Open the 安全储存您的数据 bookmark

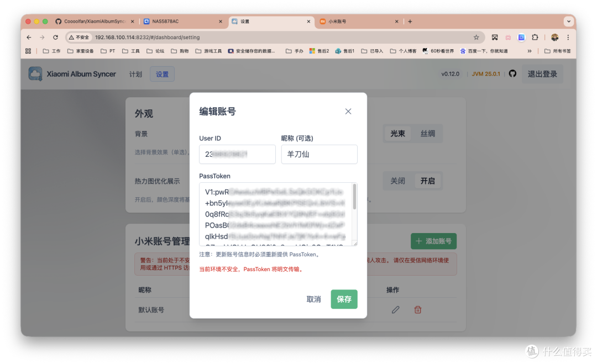click(252, 51)
